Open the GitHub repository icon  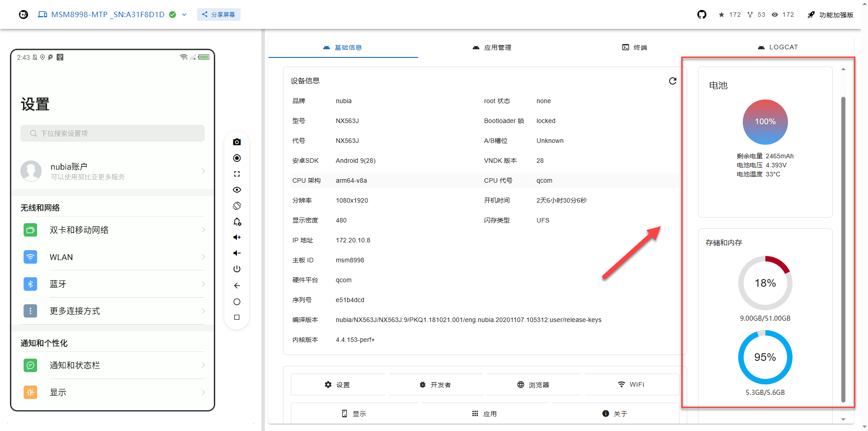[x=702, y=14]
